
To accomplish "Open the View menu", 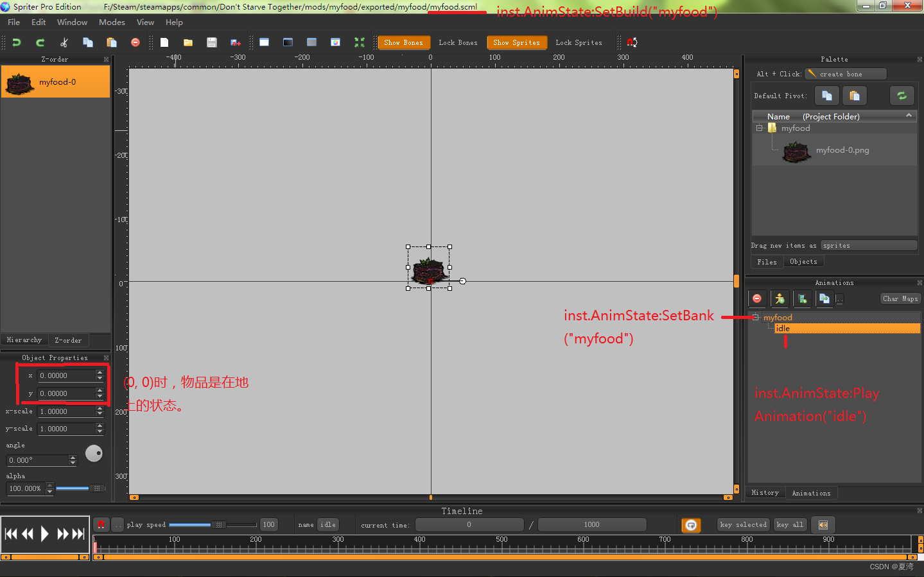I will (x=145, y=22).
